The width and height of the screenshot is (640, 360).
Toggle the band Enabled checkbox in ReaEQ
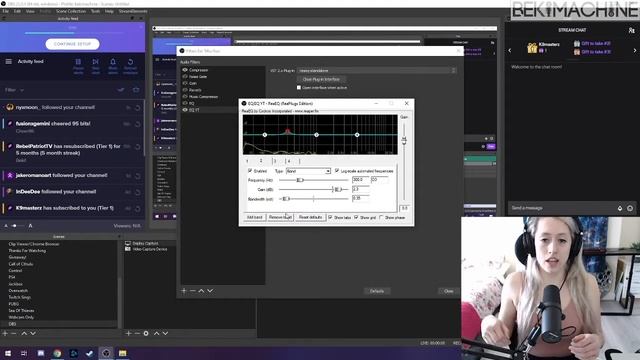click(250, 171)
